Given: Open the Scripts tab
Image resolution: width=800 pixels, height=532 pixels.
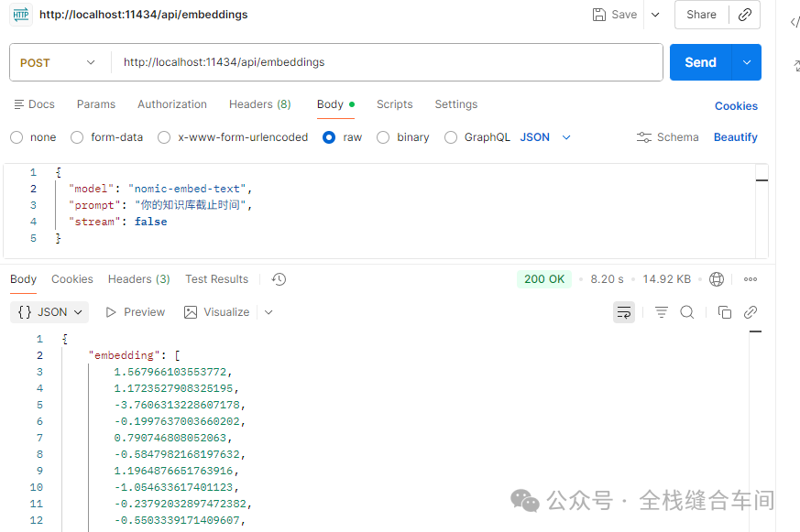Looking at the screenshot, I should (394, 104).
